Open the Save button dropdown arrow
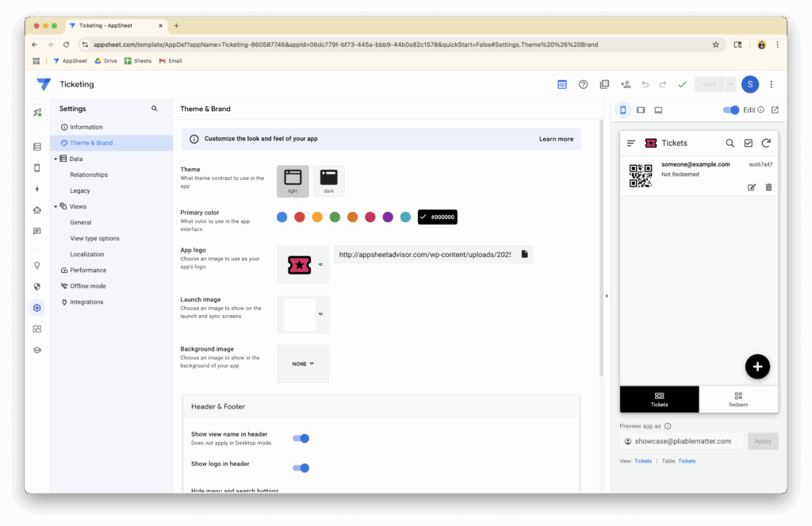This screenshot has height=526, width=812. tap(730, 84)
